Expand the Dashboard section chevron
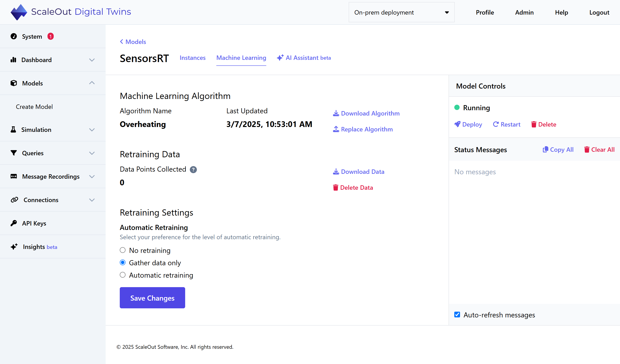Screen dimensions: 620x364 coord(92,60)
